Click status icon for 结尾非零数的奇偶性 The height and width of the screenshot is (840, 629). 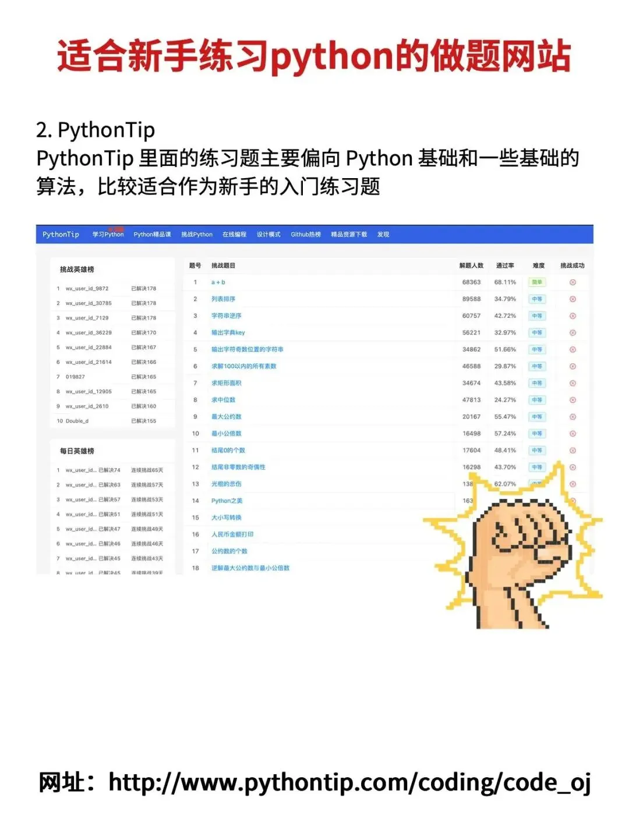tap(573, 467)
